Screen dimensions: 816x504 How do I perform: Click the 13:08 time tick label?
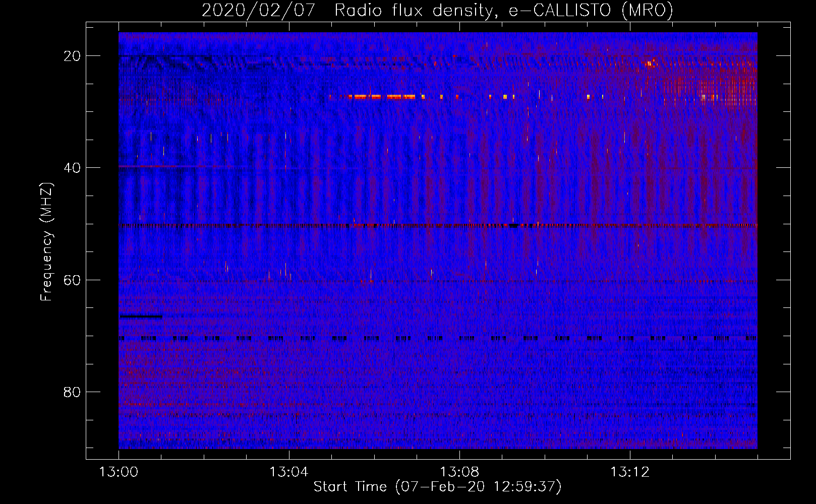click(459, 472)
